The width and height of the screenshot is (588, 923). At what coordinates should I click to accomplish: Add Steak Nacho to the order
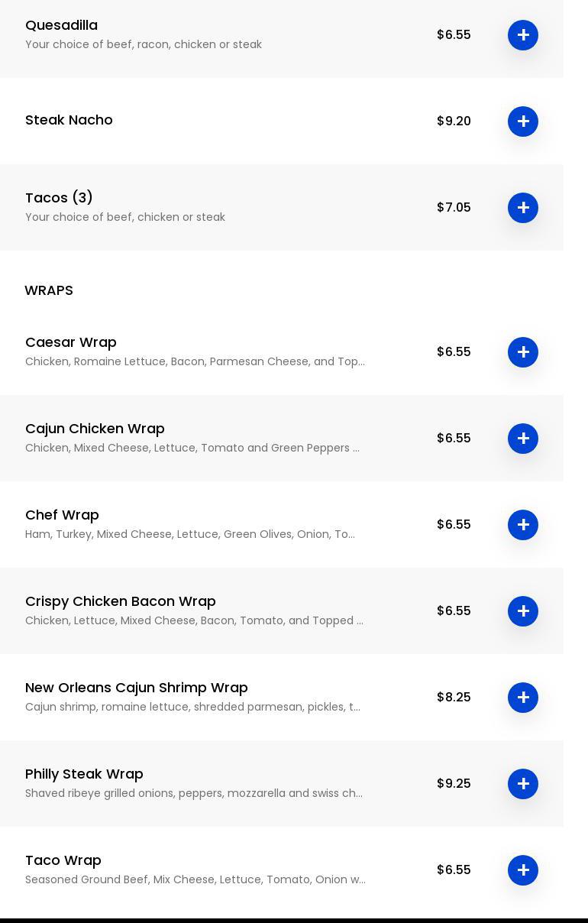coord(523,121)
